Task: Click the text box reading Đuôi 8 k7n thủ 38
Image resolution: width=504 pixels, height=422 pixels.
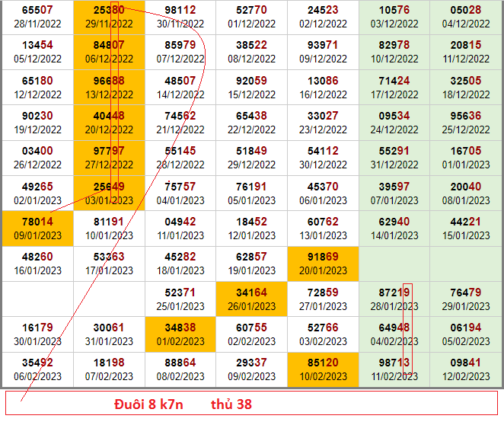Action: pyautogui.click(x=251, y=404)
